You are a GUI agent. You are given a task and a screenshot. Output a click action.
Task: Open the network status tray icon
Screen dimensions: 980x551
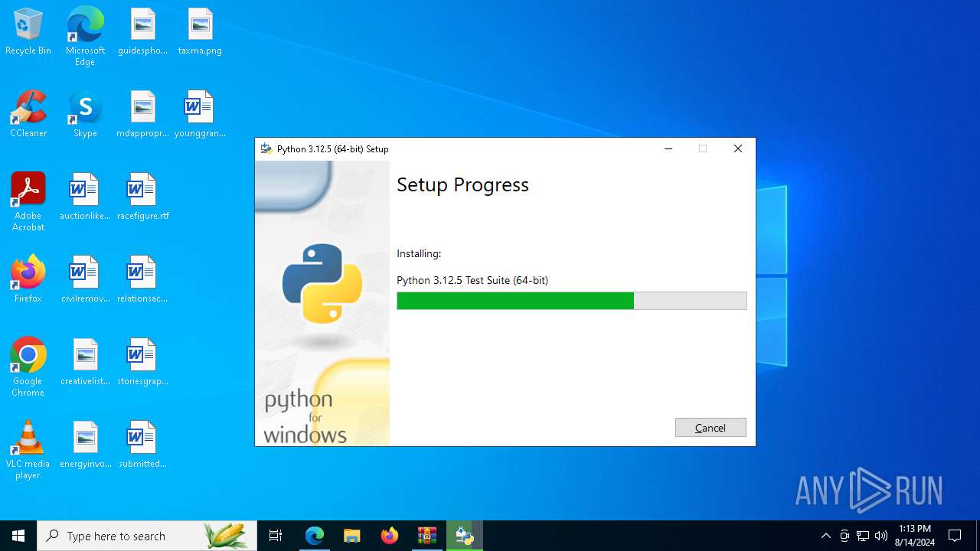pyautogui.click(x=863, y=536)
